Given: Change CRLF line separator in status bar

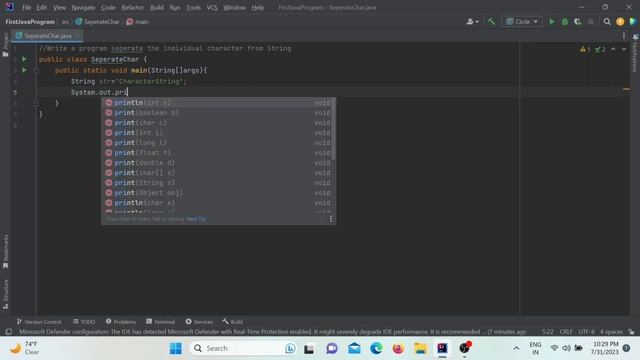Looking at the screenshot, I should coord(566,332).
